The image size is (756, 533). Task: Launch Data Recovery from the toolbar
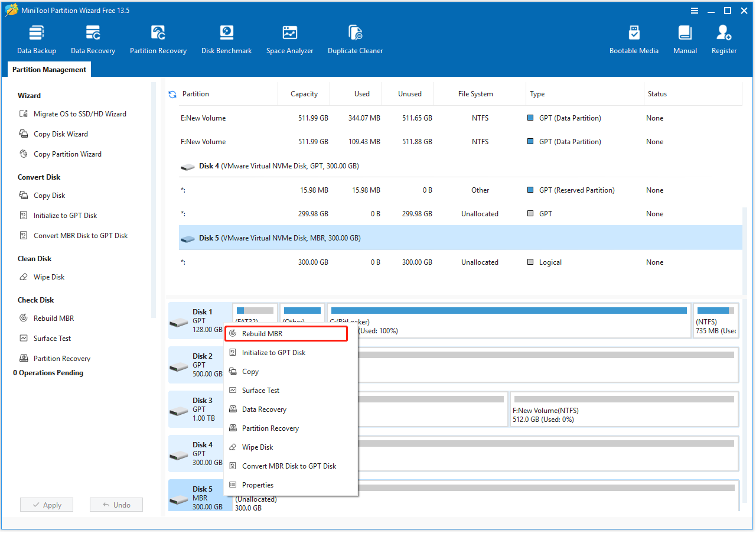point(93,40)
